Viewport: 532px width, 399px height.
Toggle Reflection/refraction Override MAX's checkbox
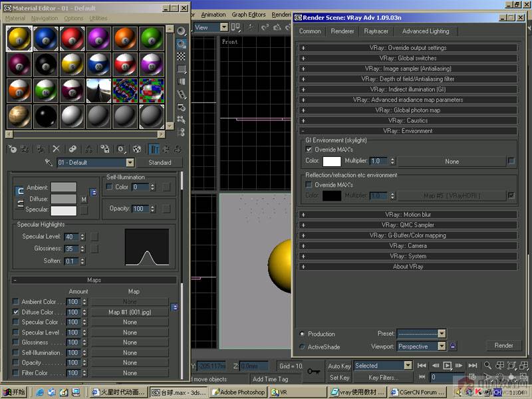(x=309, y=185)
